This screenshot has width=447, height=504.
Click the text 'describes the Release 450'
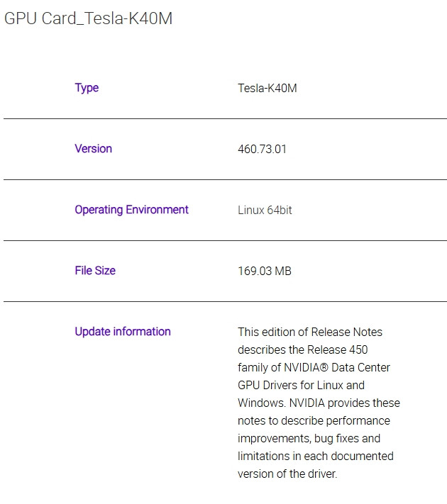click(x=302, y=350)
